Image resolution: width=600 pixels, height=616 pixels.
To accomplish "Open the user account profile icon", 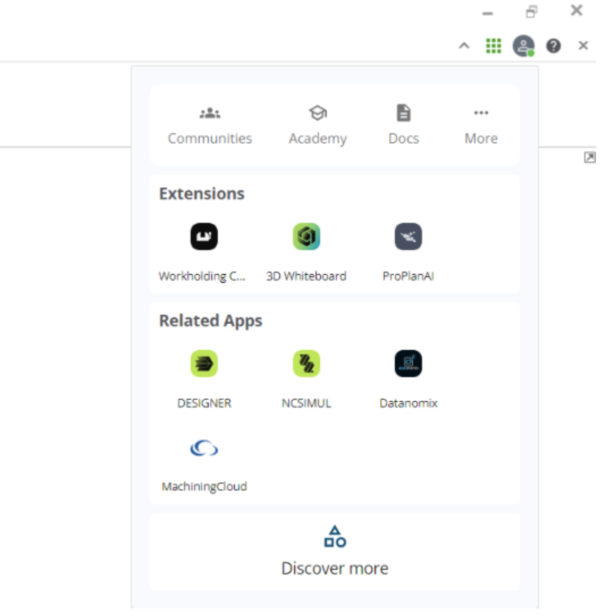I will (x=523, y=46).
